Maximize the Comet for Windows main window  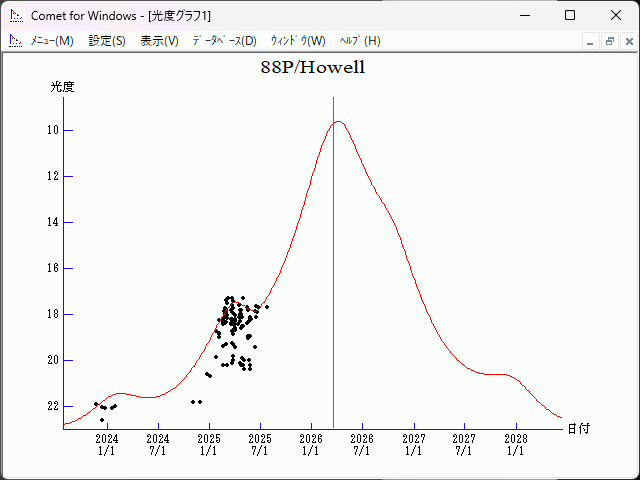tap(570, 16)
